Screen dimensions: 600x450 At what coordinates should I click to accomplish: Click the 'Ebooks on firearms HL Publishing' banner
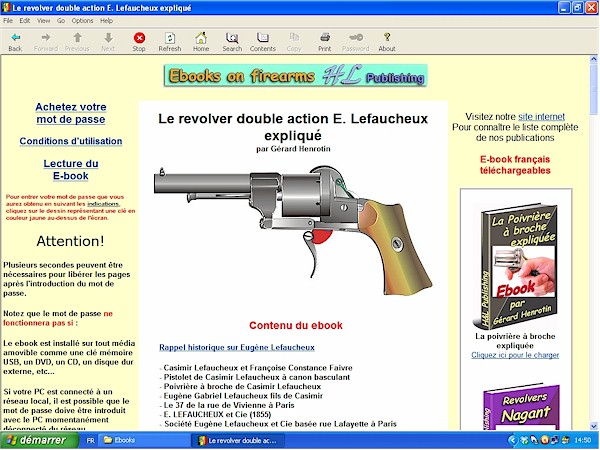pyautogui.click(x=295, y=75)
